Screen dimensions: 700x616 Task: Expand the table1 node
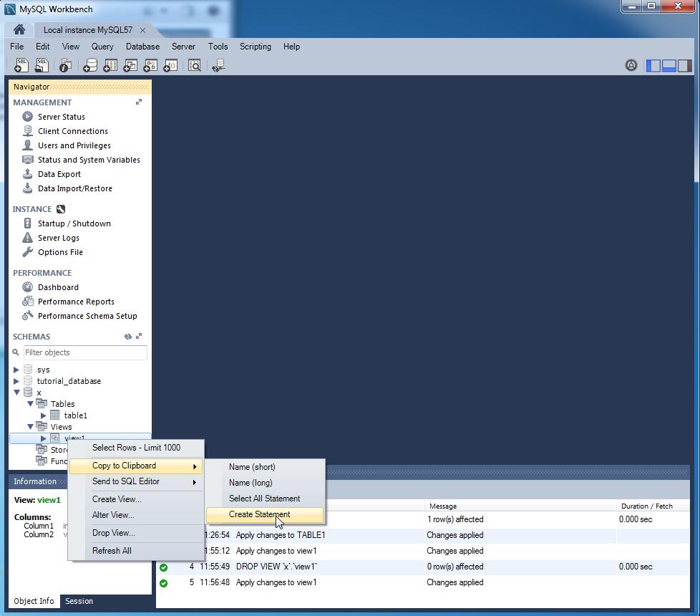point(44,415)
